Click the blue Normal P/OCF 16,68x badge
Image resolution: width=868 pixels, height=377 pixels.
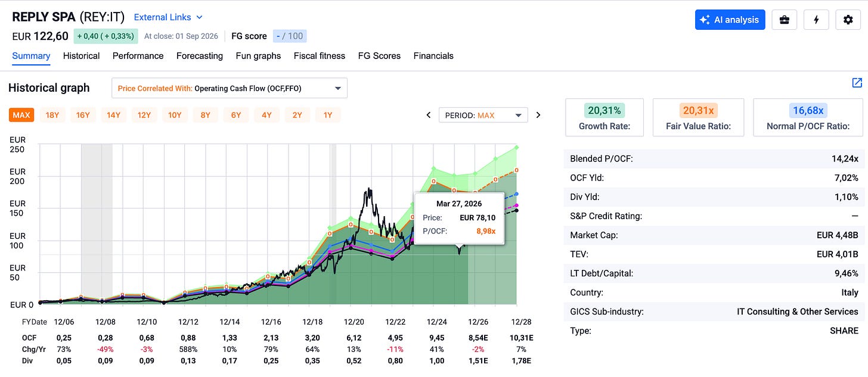point(808,110)
